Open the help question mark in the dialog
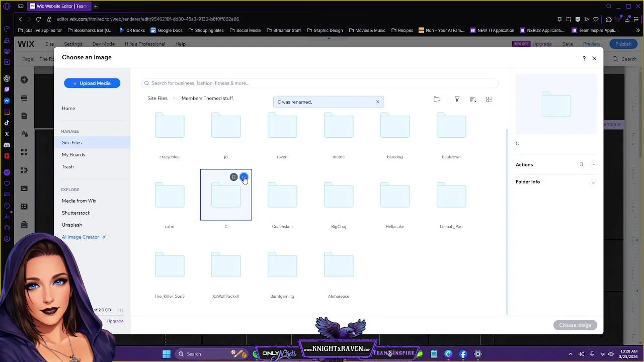Viewport: 644px width, 362px height. point(584,58)
